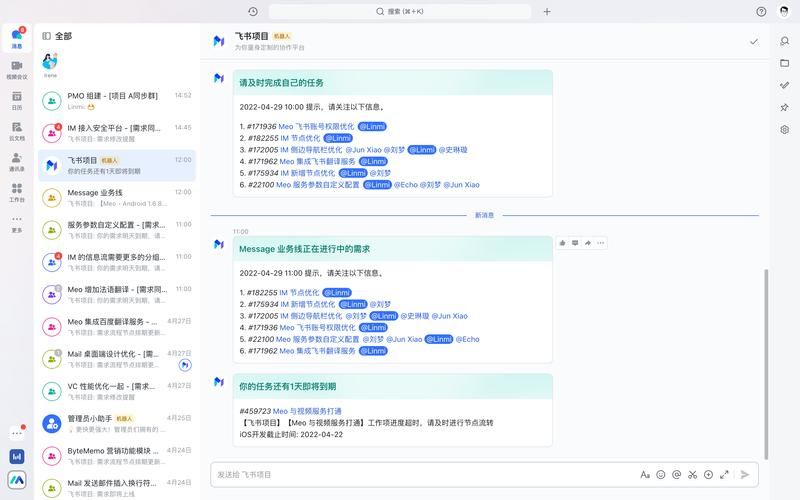The height and width of the screenshot is (500, 800).
Task: Open the 管理员小助手 bot chat
Action: click(x=117, y=423)
